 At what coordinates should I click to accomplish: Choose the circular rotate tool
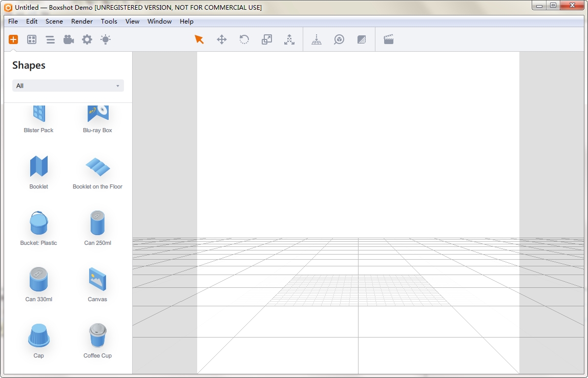point(244,39)
